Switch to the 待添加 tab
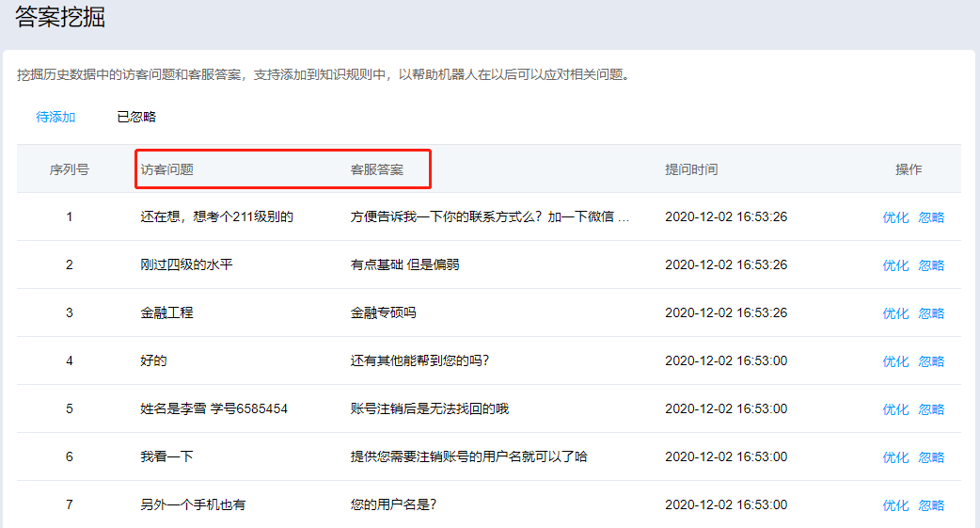 pyautogui.click(x=55, y=118)
